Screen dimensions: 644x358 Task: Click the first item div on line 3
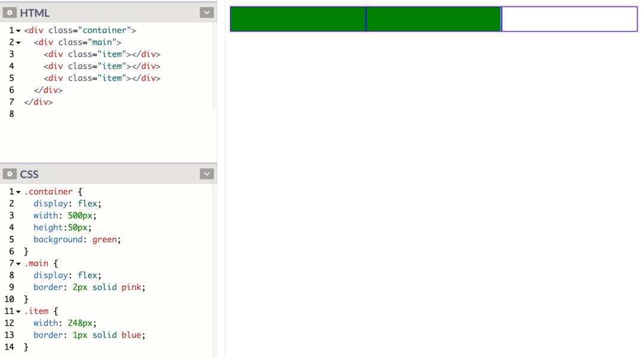[x=102, y=54]
